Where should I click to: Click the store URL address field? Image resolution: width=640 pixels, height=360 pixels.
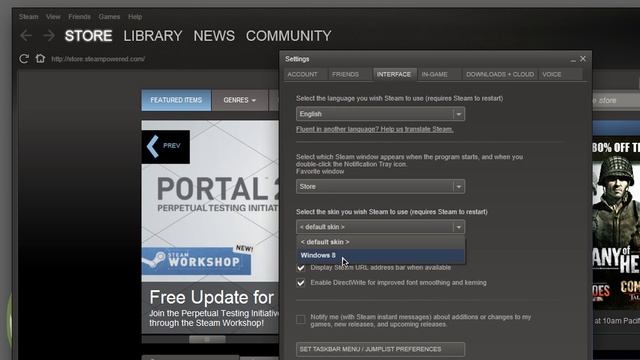click(98, 59)
